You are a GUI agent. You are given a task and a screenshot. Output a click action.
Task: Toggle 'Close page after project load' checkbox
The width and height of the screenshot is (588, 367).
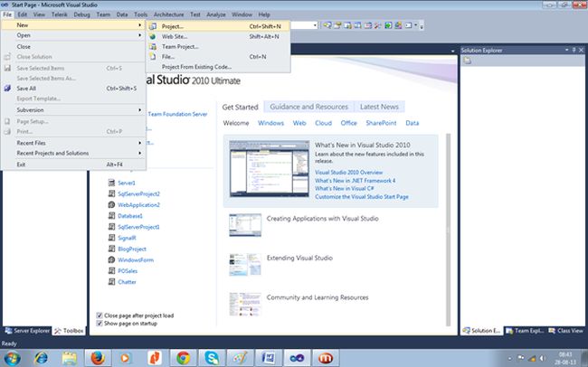tap(100, 315)
